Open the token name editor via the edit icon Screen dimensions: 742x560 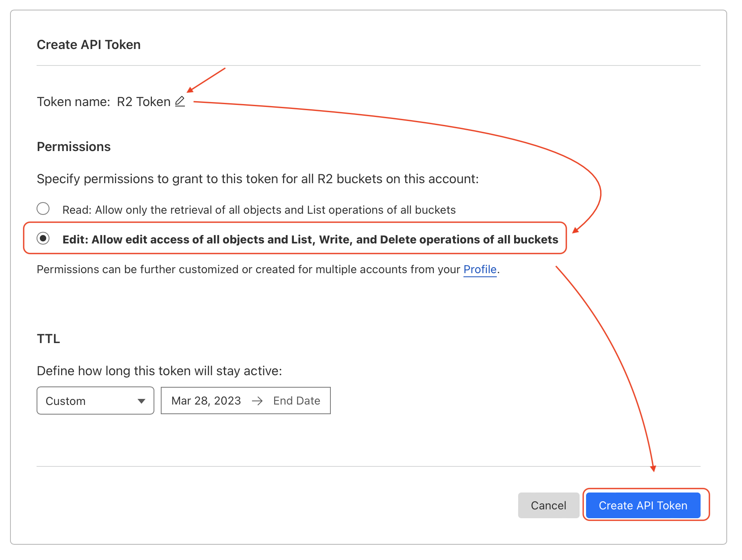tap(180, 101)
